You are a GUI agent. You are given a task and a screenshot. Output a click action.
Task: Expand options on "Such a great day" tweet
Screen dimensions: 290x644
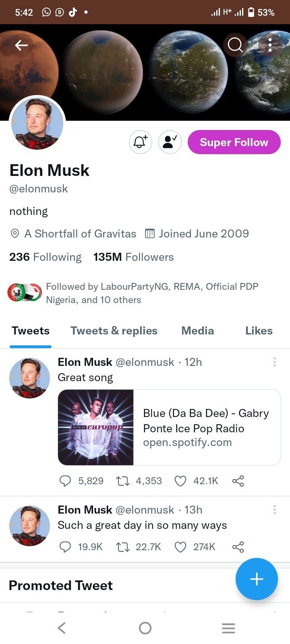pyautogui.click(x=274, y=510)
